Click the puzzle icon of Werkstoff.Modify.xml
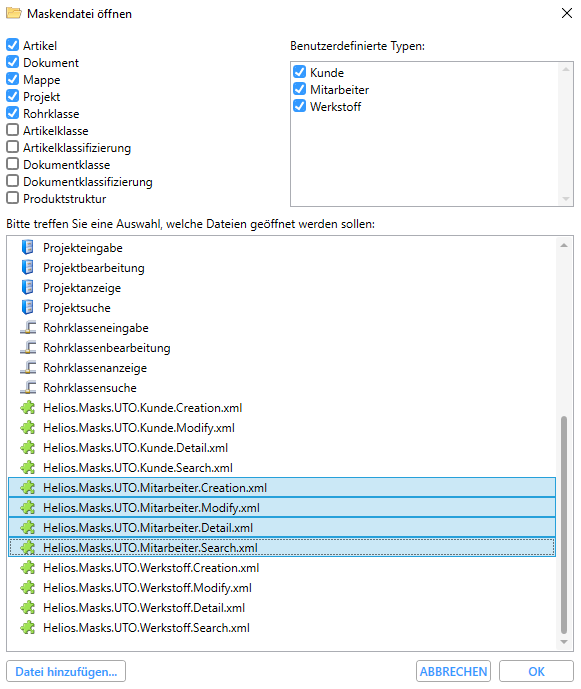This screenshot has width=581, height=689. [x=28, y=587]
